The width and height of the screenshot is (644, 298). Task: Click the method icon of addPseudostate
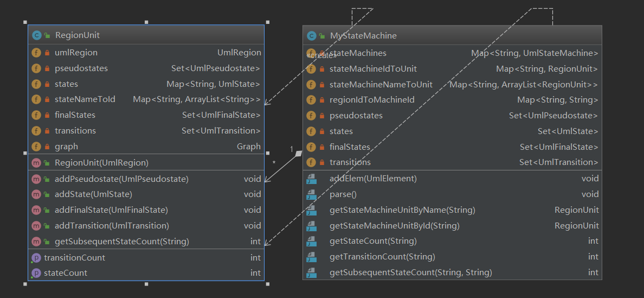click(x=36, y=179)
